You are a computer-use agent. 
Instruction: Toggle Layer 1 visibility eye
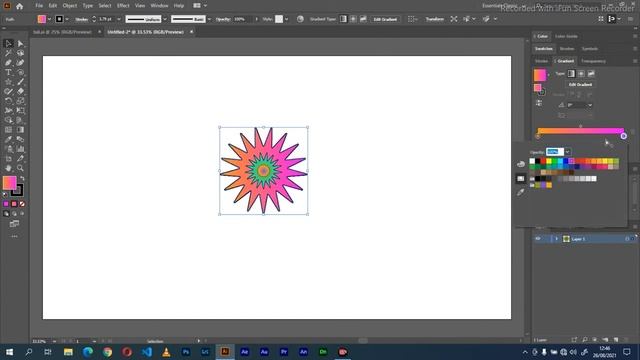click(538, 239)
